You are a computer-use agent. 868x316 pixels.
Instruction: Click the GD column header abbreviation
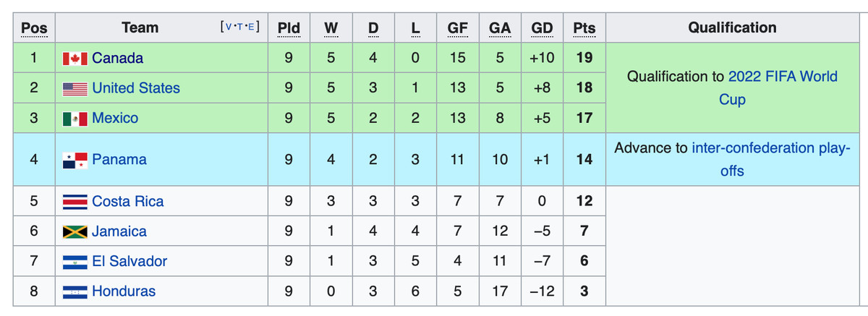point(542,28)
